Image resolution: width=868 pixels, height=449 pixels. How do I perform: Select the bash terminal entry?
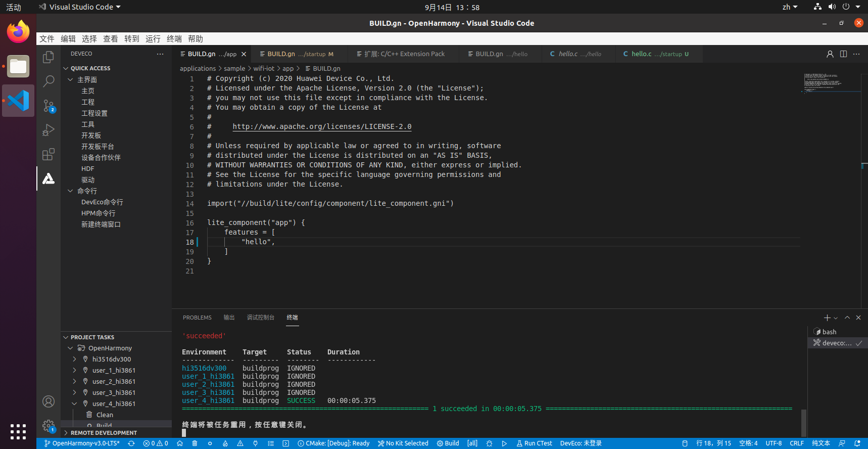click(829, 332)
